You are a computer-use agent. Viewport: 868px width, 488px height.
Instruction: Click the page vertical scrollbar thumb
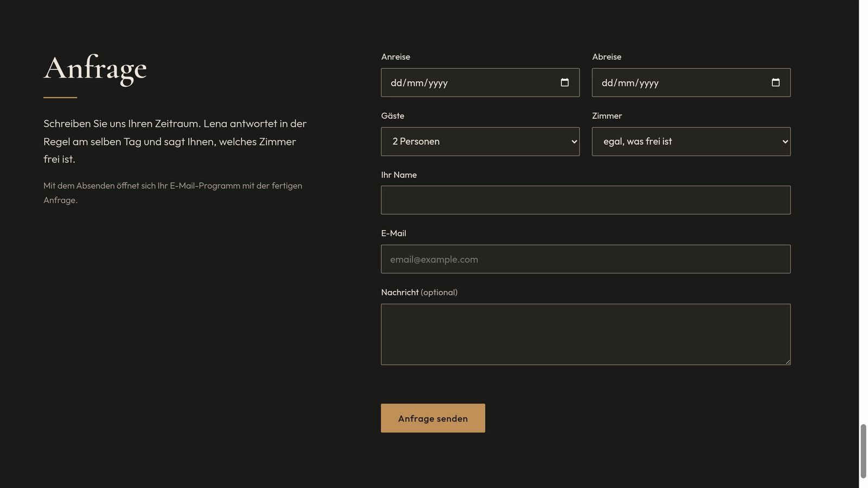pos(863,451)
